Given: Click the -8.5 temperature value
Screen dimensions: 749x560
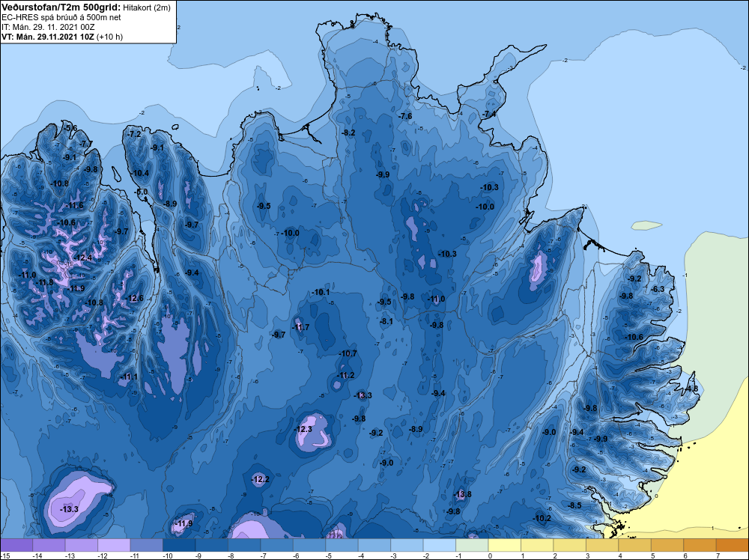Looking at the screenshot, I should [574, 505].
